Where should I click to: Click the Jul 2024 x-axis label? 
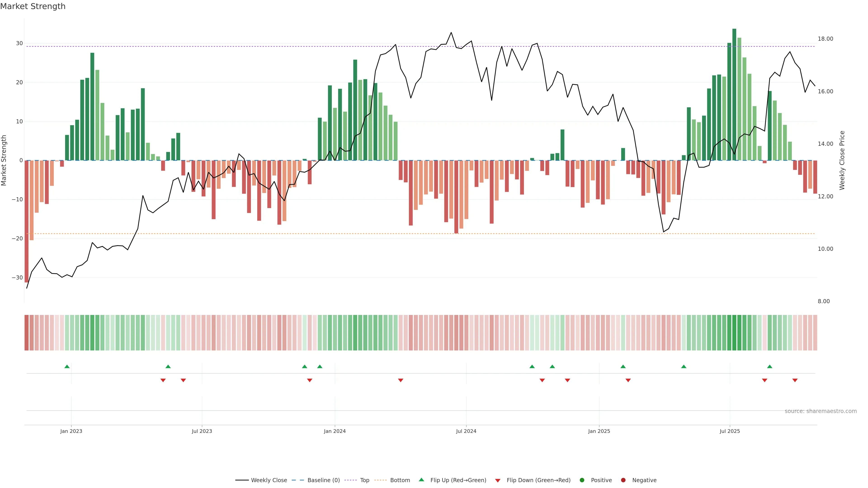coord(466,431)
